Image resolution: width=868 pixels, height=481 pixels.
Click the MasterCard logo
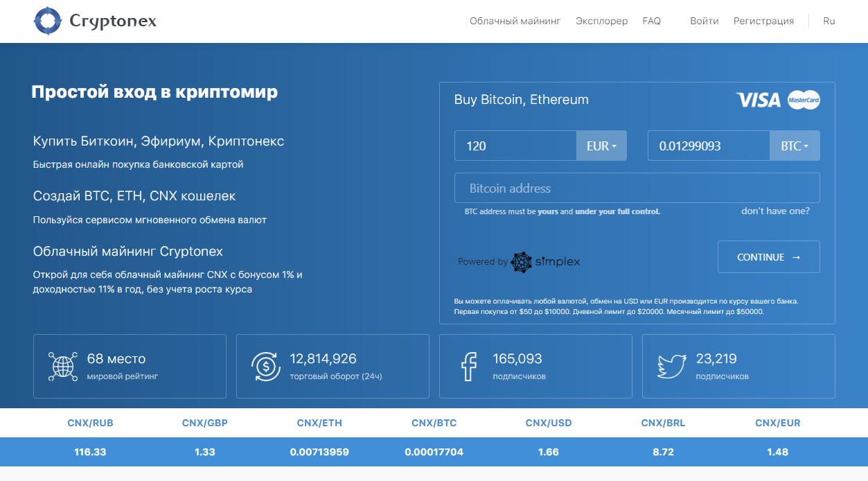click(x=804, y=100)
